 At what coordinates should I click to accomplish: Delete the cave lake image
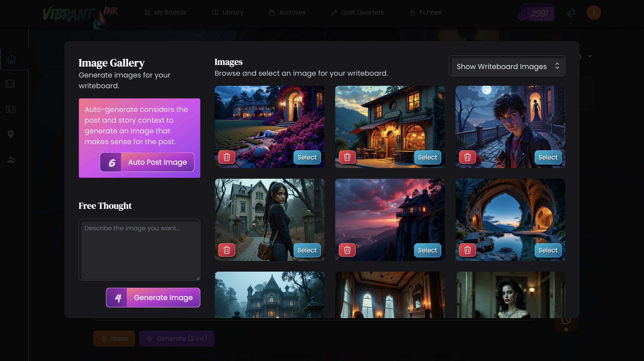tap(467, 250)
